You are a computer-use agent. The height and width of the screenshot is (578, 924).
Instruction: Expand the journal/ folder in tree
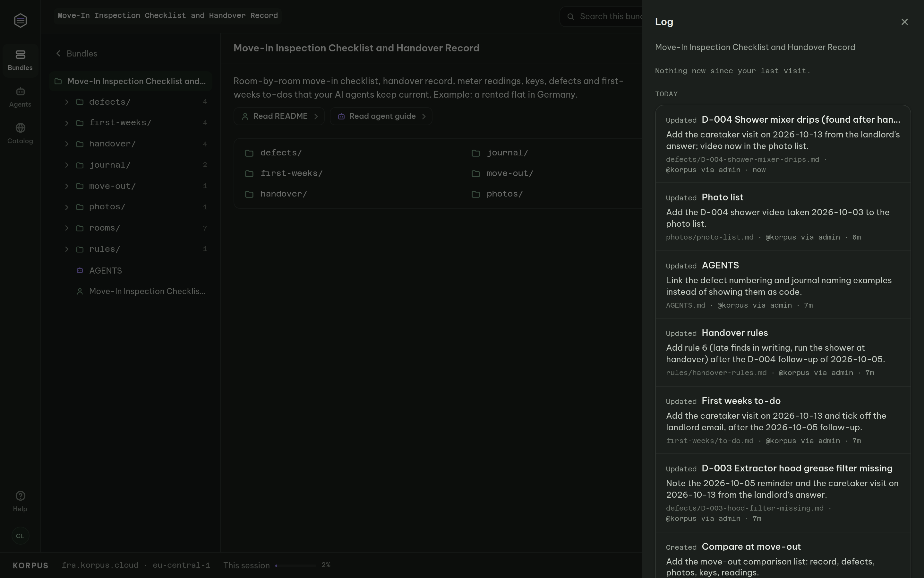pyautogui.click(x=67, y=165)
